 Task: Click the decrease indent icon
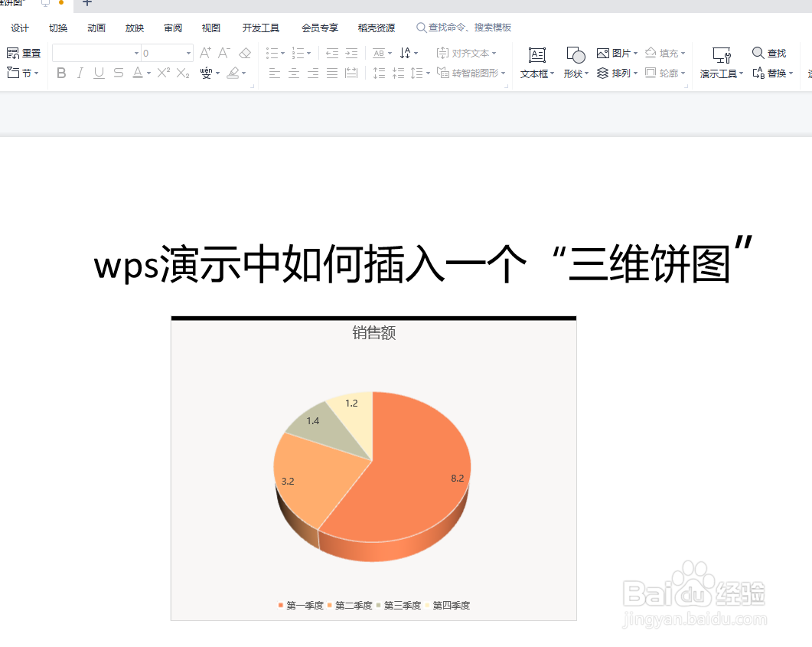point(332,53)
